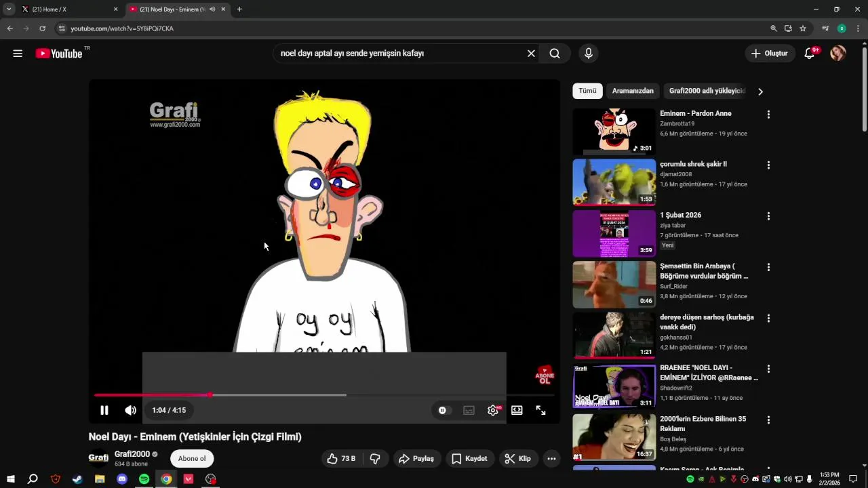868x488 pixels.
Task: Open the page vertical scrollbar
Action: point(864,88)
